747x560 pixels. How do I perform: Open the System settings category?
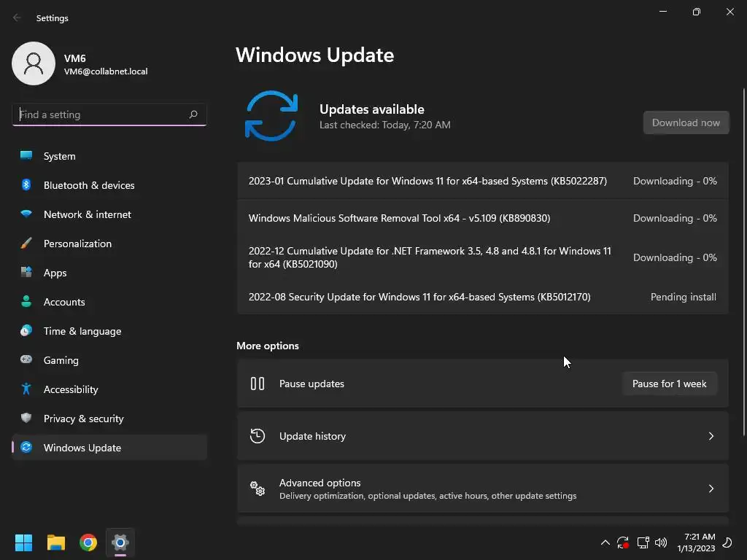tap(109, 156)
